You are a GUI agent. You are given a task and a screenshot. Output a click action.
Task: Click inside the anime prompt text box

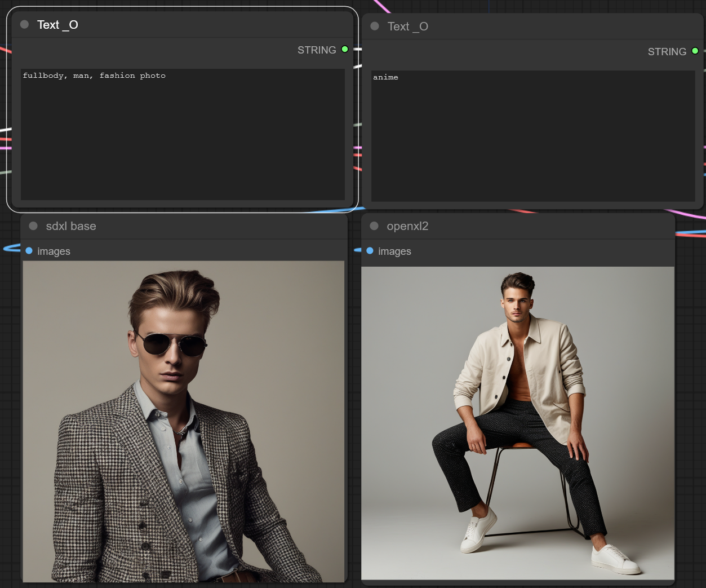tap(532, 136)
